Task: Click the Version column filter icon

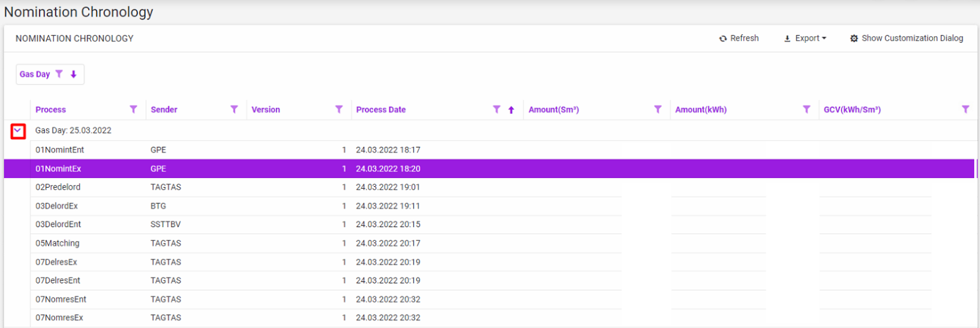Action: pos(339,109)
